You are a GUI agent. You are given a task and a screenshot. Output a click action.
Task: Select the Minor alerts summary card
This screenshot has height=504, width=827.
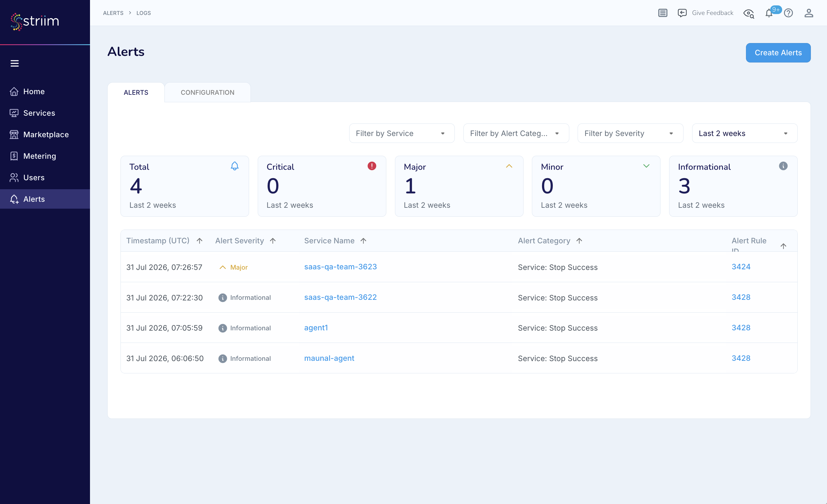[x=596, y=186]
